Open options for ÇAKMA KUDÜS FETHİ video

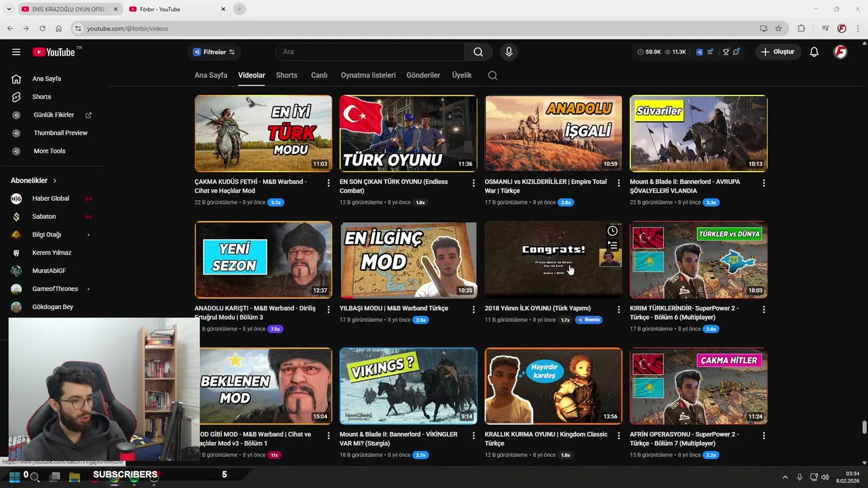(x=328, y=183)
